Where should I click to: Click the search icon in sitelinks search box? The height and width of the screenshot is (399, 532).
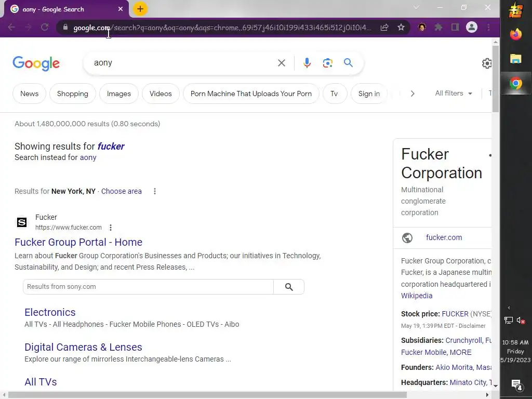pos(289,287)
